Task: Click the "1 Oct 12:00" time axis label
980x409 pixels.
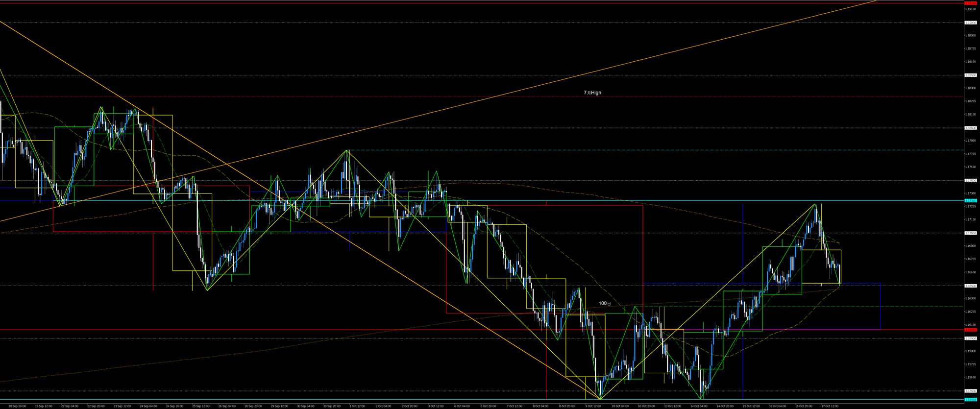Action: pyautogui.click(x=357, y=406)
